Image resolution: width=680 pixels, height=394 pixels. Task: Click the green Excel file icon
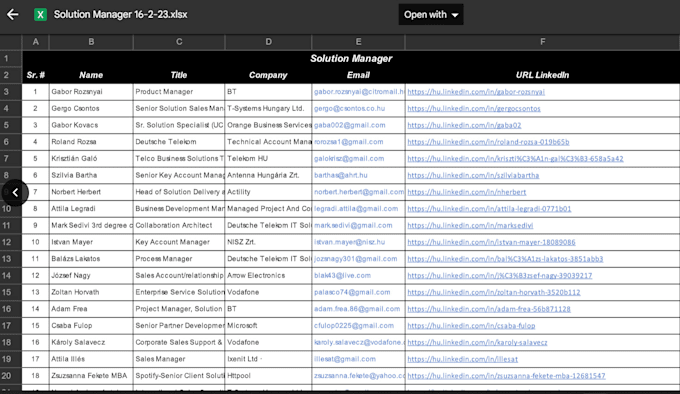pos(40,15)
